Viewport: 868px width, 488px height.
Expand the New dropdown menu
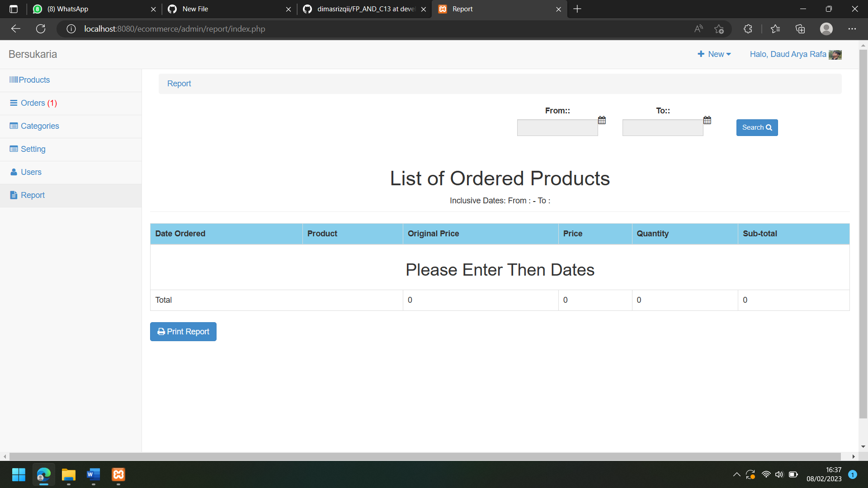714,54
